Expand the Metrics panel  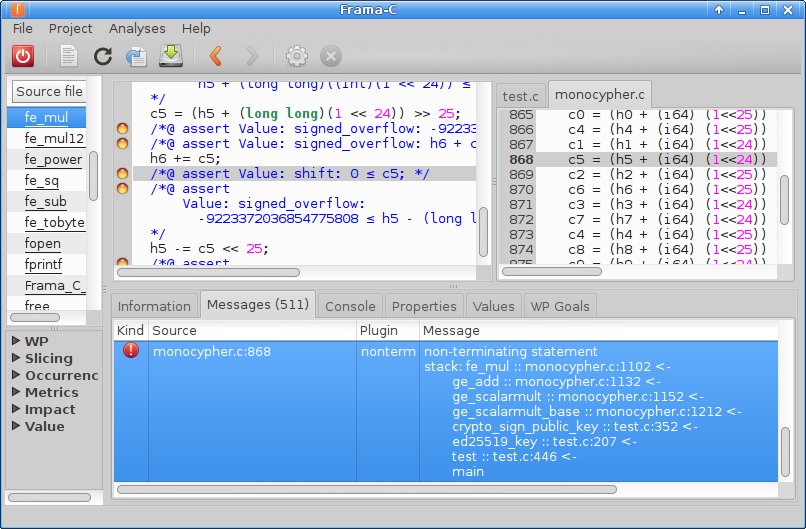pos(16,392)
